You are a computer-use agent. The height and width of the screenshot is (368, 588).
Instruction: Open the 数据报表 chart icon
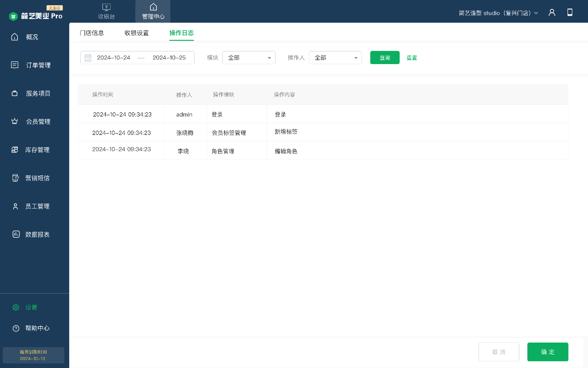pyautogui.click(x=16, y=234)
